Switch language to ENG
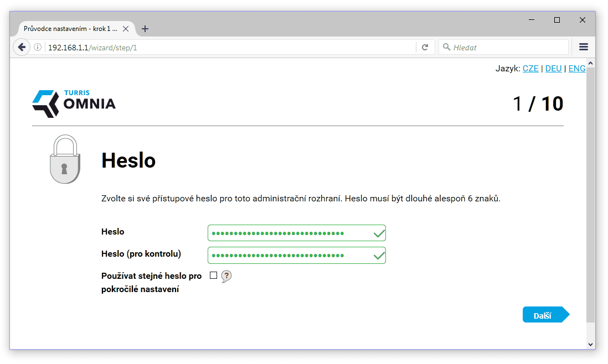 576,69
